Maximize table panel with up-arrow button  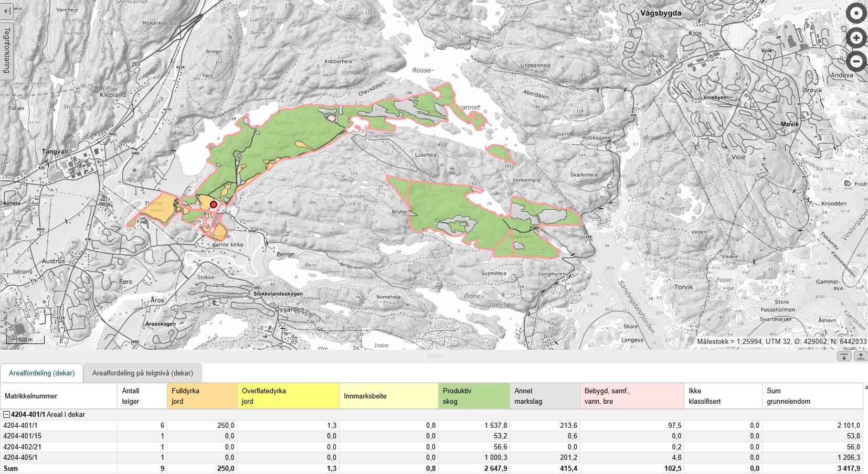861,357
